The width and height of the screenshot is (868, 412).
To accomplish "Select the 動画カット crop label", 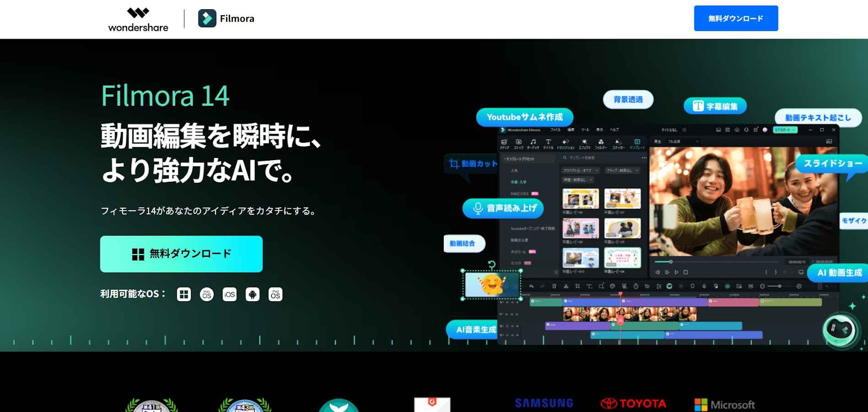I will tap(473, 163).
